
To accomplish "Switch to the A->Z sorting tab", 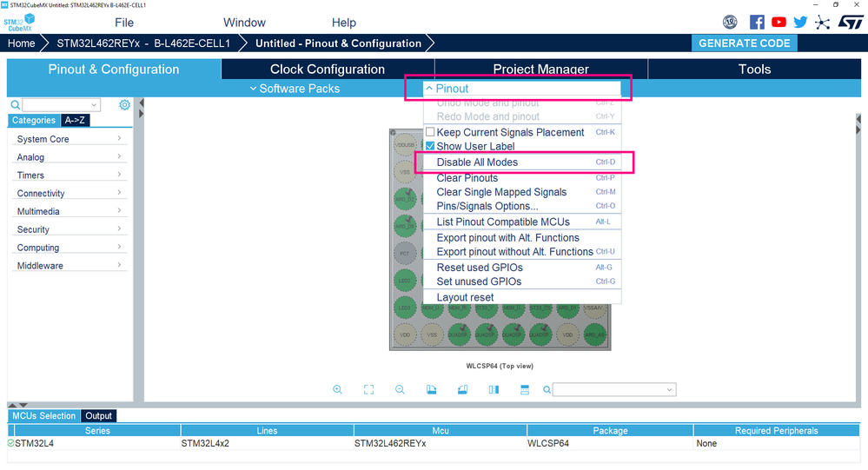I will (75, 120).
